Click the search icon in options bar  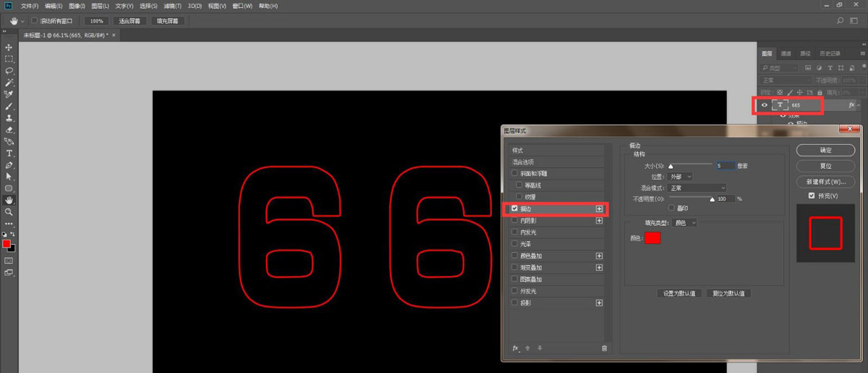839,21
